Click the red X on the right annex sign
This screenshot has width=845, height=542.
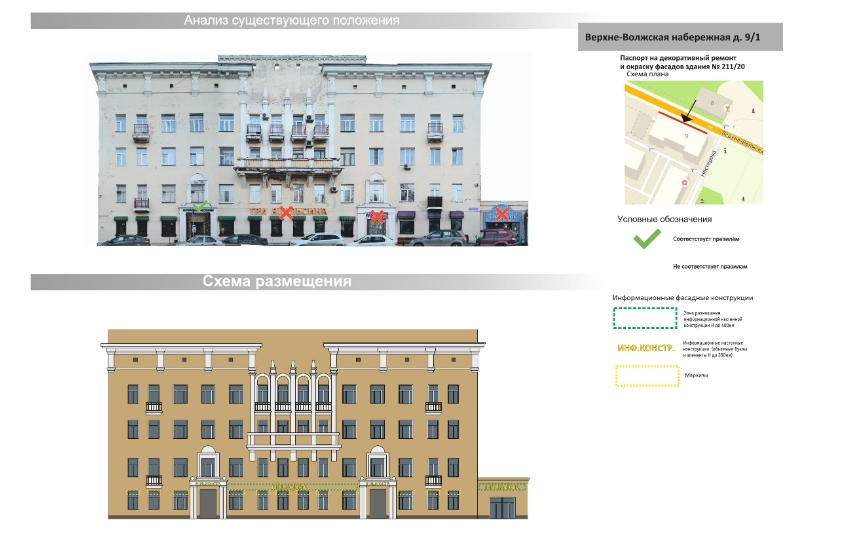coord(501,213)
